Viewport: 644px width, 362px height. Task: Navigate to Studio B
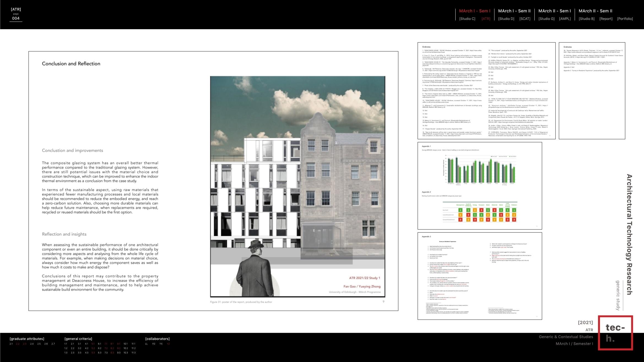coord(586,19)
